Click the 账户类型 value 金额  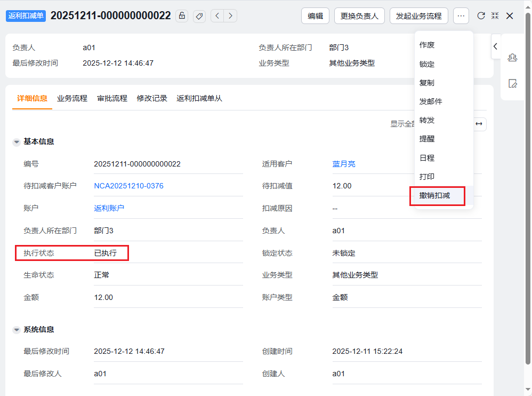click(x=340, y=297)
